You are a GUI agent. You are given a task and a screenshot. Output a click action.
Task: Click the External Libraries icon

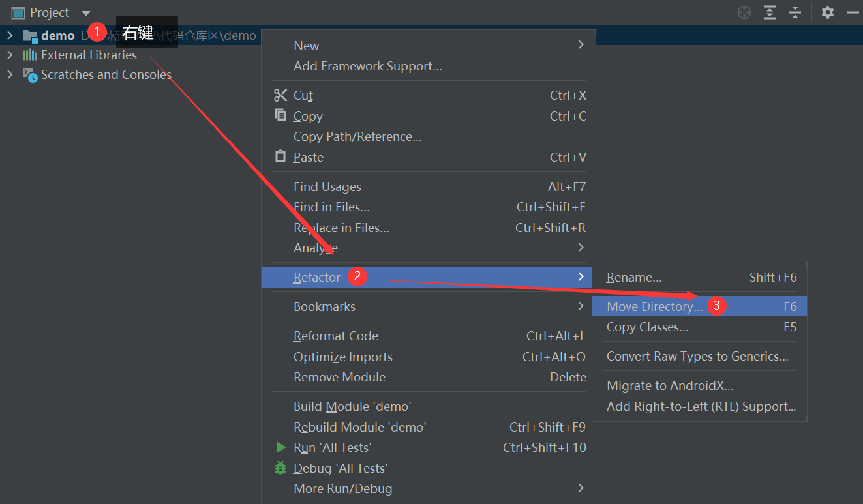(30, 55)
